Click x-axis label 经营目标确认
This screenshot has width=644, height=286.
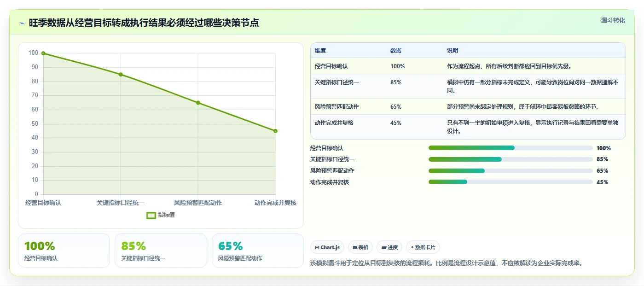43,203
